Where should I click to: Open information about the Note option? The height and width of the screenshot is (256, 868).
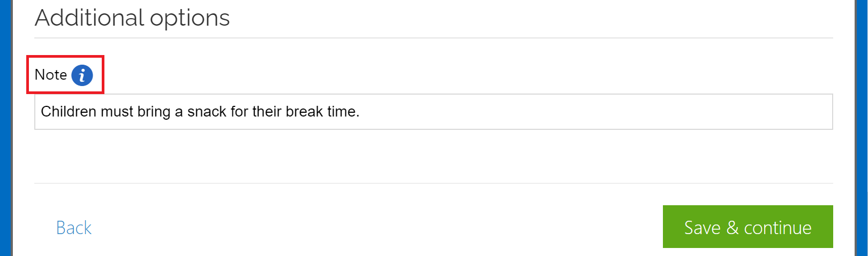(x=82, y=75)
